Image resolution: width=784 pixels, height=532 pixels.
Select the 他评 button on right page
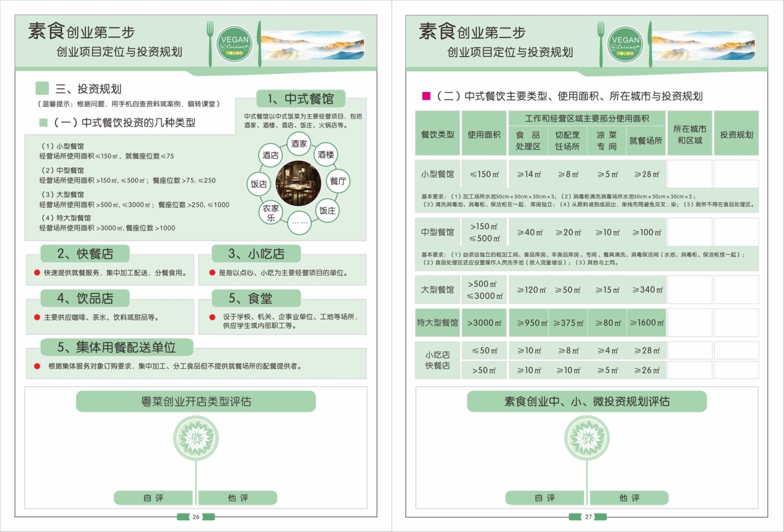(629, 498)
